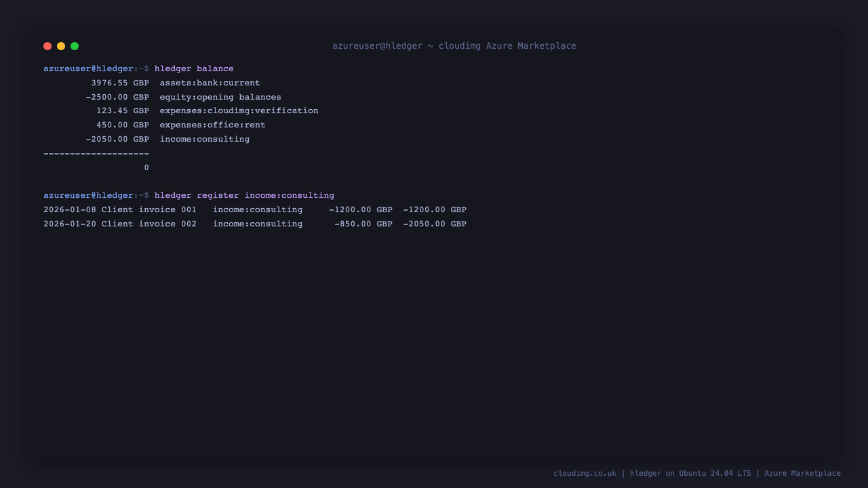The width and height of the screenshot is (868, 488).
Task: Select the '-1200.00 GBP' posting amount for invoice 001
Action: click(361, 209)
